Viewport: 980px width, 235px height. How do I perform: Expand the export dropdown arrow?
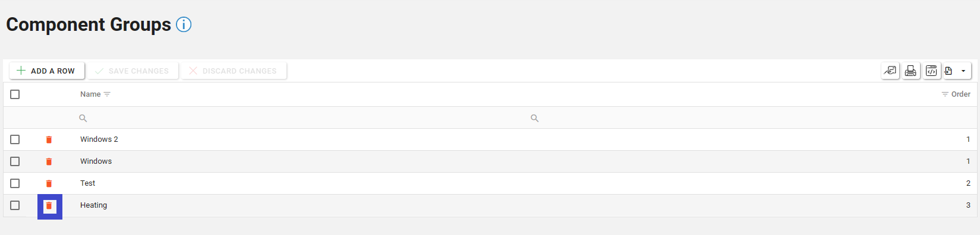[x=963, y=71]
